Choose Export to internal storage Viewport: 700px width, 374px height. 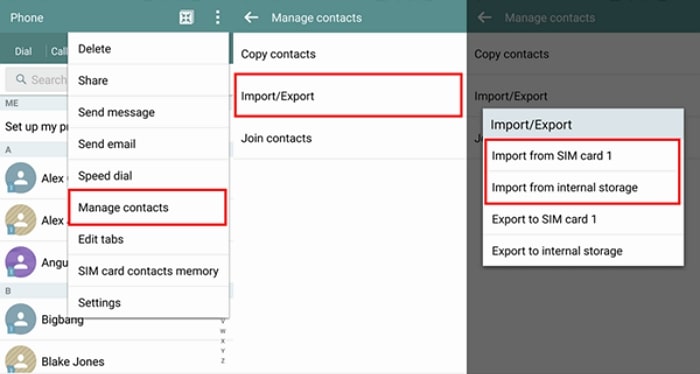(x=583, y=251)
